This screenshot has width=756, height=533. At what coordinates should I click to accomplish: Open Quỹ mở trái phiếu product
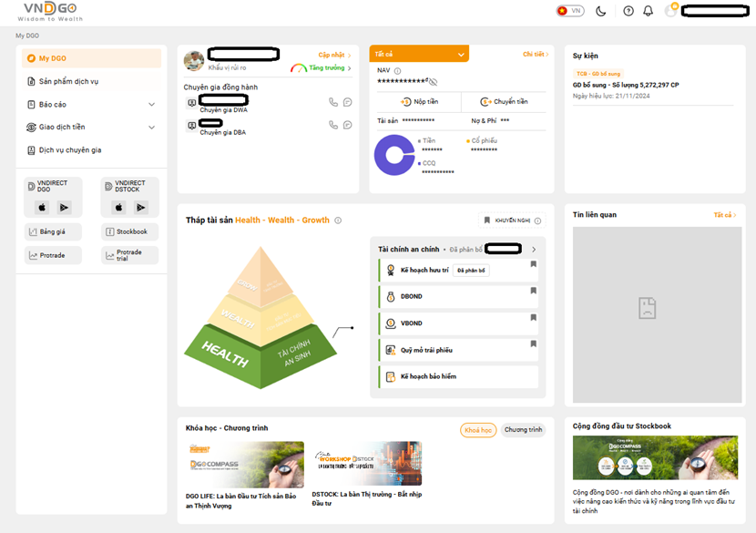458,350
